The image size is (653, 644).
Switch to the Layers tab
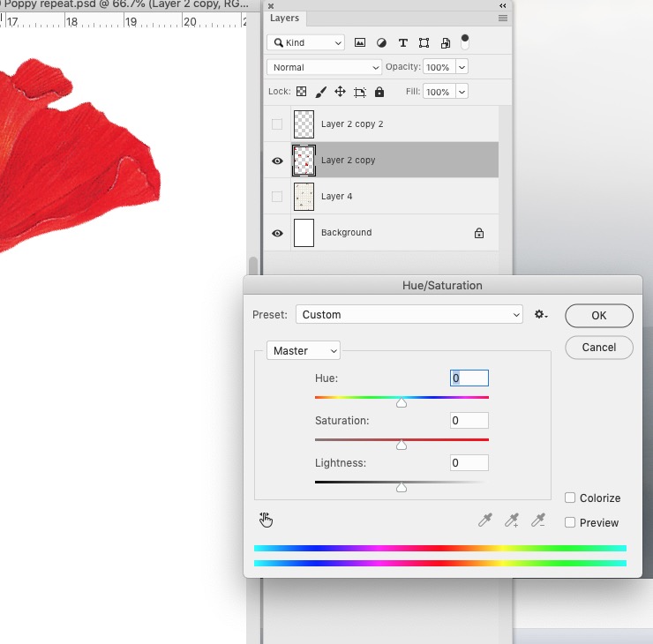284,18
